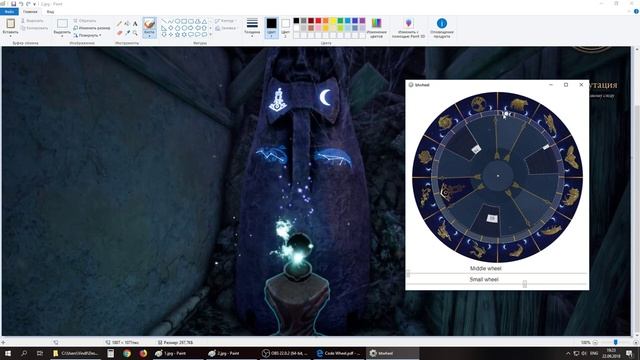Click the taskbar clock
This screenshot has width=640, height=360.
tap(611, 353)
